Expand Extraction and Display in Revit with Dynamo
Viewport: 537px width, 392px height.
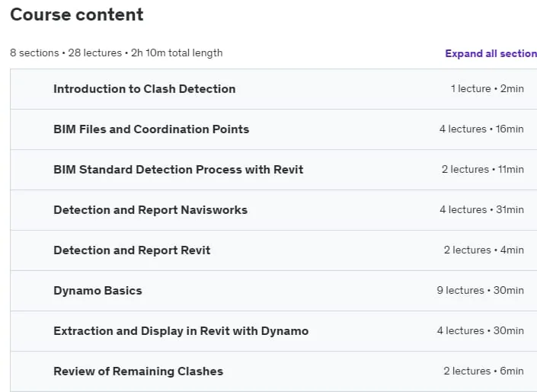click(273, 331)
